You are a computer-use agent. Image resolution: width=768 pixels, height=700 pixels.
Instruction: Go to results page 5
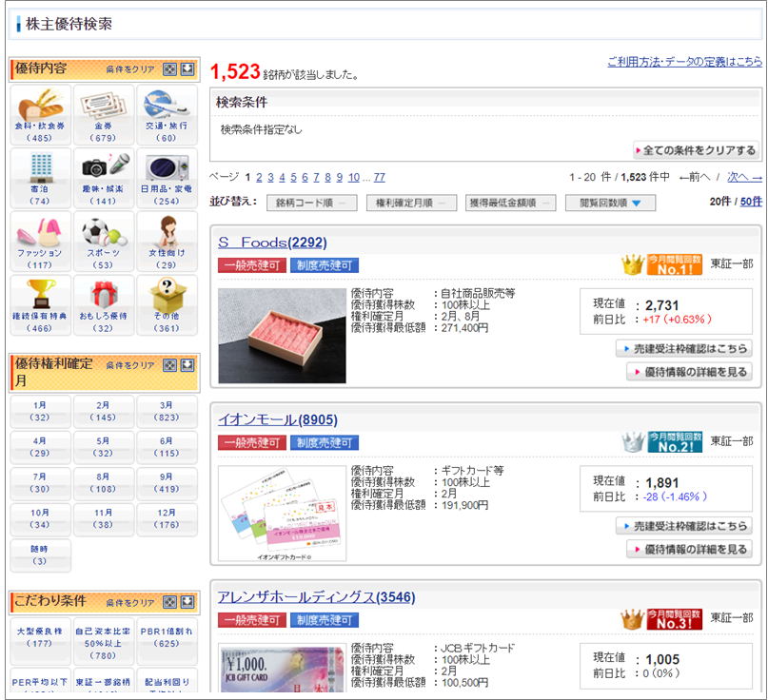[293, 177]
